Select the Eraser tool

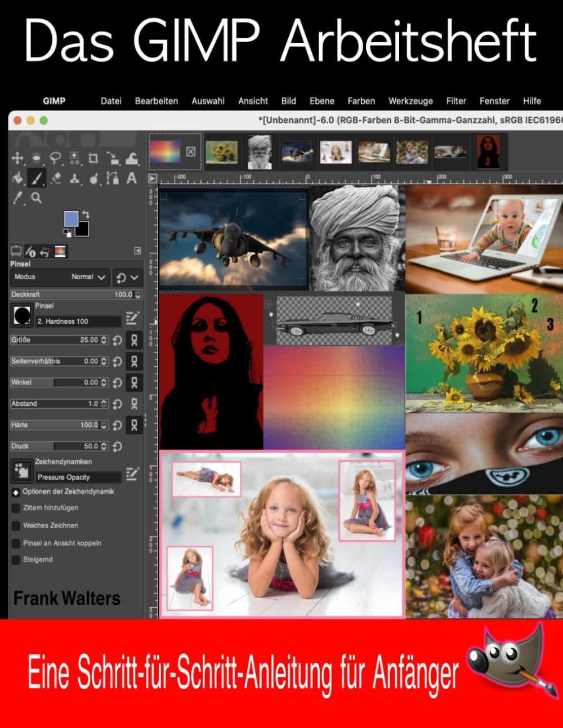tap(55, 178)
